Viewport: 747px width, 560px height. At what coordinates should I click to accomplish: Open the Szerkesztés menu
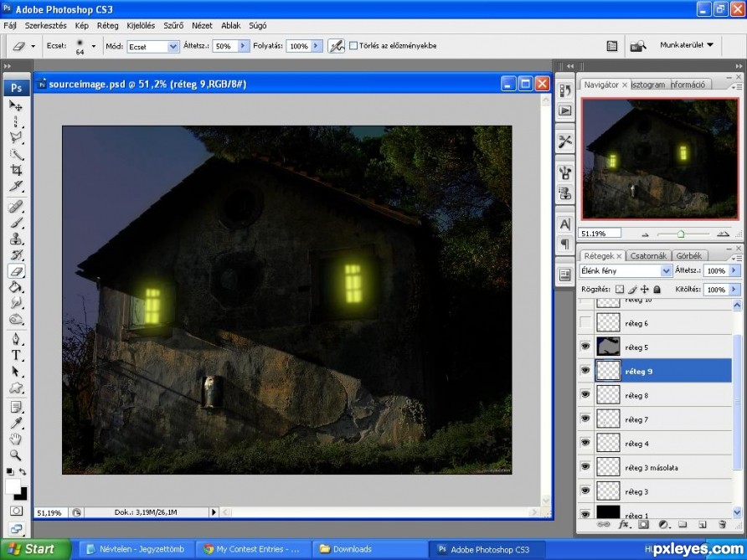[46, 25]
